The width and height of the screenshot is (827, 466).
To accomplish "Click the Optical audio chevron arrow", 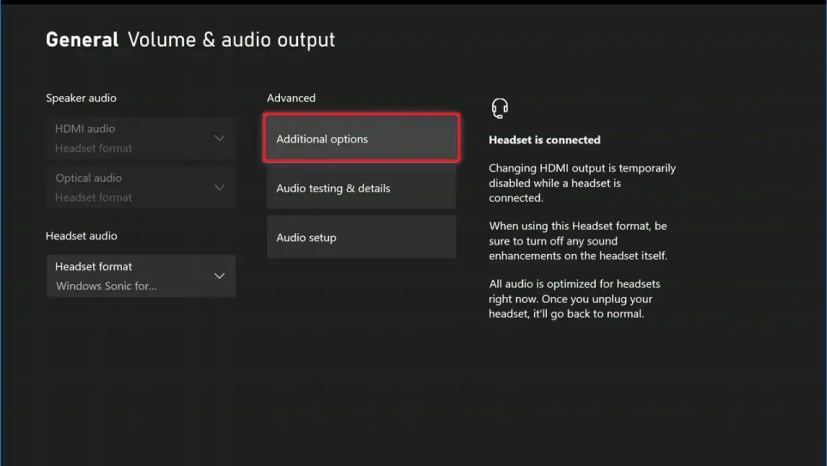I will (x=219, y=187).
